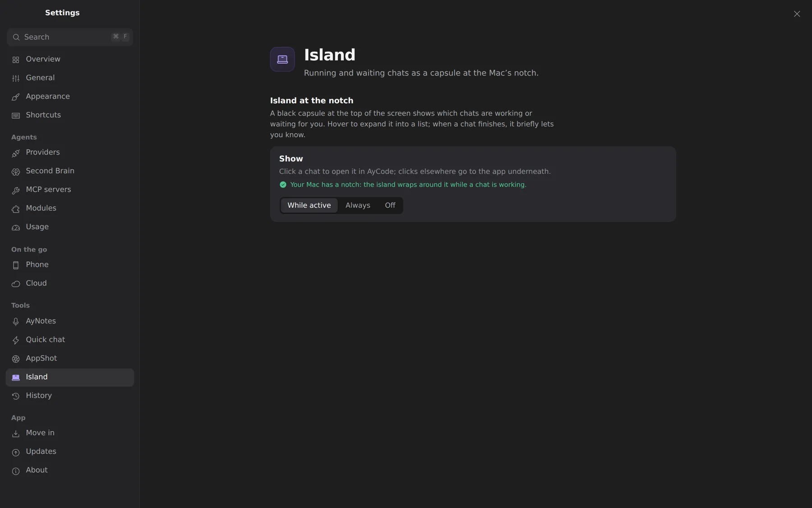This screenshot has height=508, width=812.
Task: Open Cloud settings
Action: 70,283
